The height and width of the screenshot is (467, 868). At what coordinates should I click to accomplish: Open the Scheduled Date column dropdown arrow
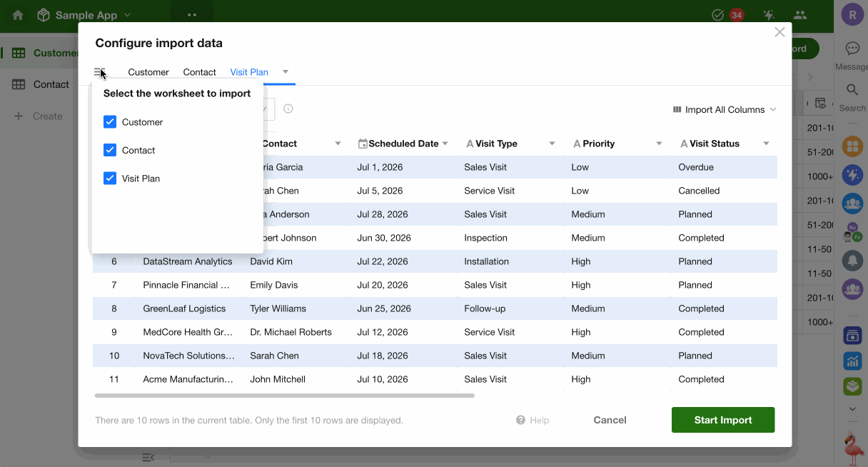(445, 144)
